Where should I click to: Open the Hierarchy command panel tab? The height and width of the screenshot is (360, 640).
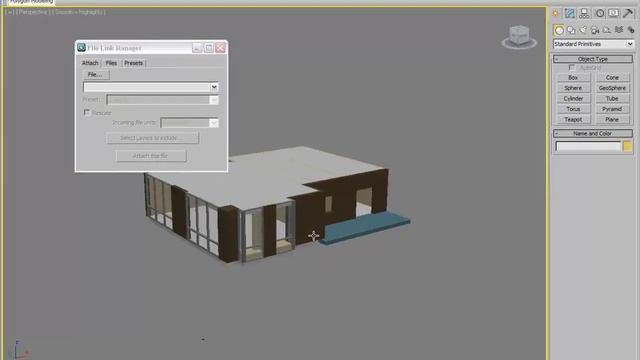[x=584, y=13]
